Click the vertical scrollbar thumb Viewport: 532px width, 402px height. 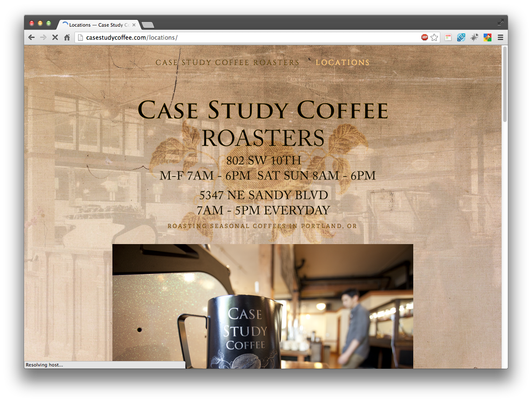(505, 84)
